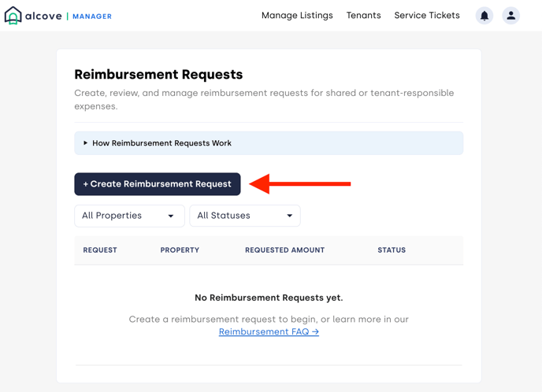Click the disclosure triangle beside How Reimbursement Requests Work
Image resolution: width=542 pixels, height=392 pixels.
pos(86,143)
